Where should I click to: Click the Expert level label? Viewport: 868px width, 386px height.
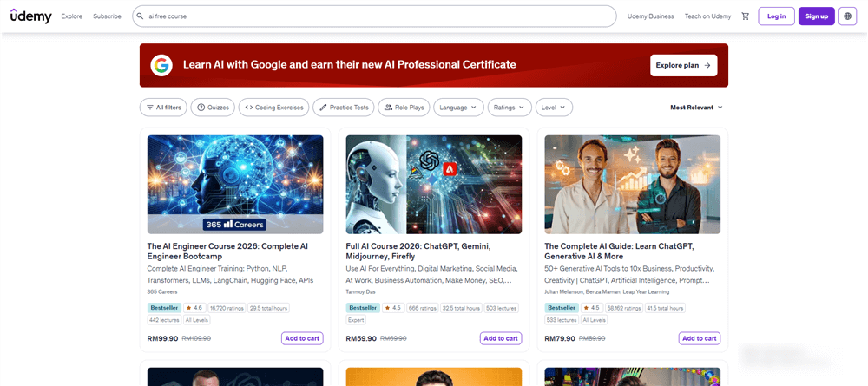point(355,319)
